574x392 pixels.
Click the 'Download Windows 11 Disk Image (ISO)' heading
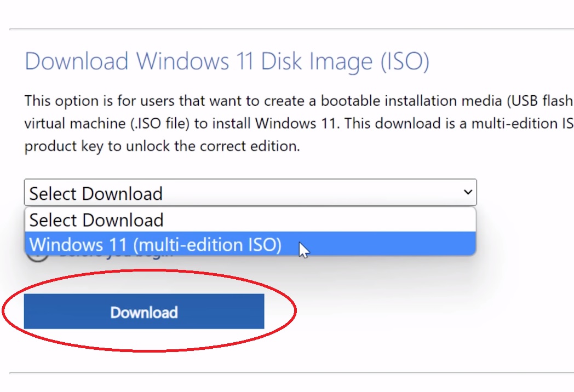226,61
